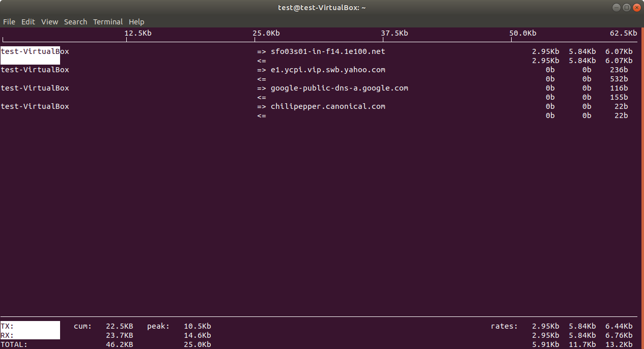Click the rates: label
The image size is (644, 349).
tap(505, 326)
